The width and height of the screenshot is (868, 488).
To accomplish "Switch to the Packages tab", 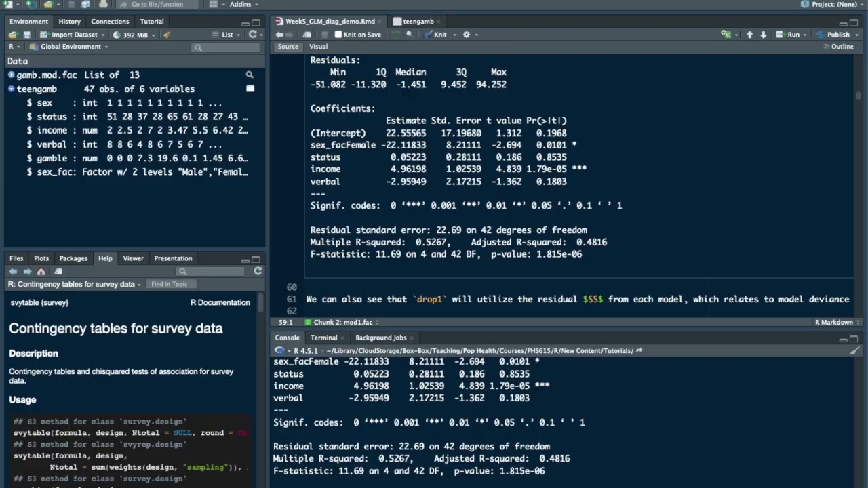I will [x=73, y=258].
